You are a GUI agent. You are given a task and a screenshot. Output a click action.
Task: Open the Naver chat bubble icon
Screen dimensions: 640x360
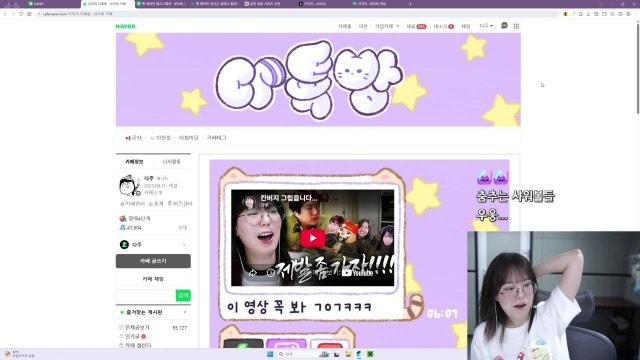(504, 26)
